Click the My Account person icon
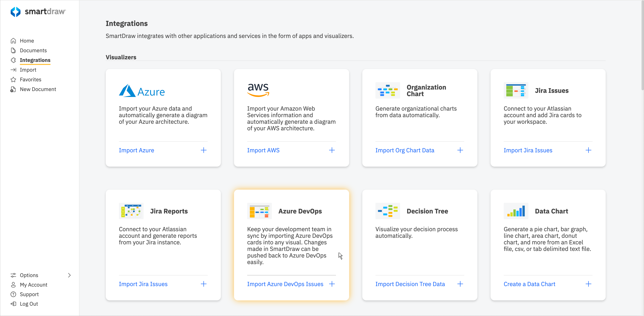This screenshot has width=644, height=316. click(13, 284)
